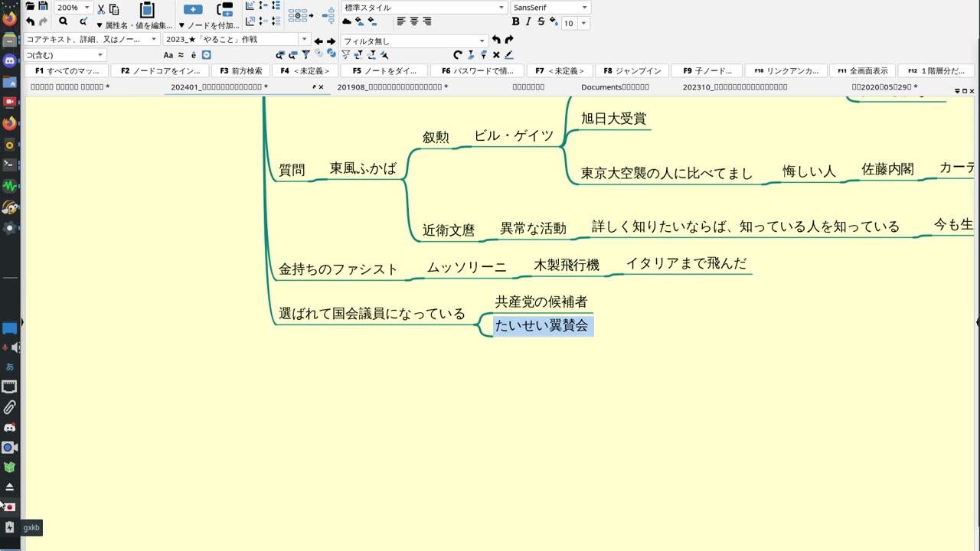Switch to the 202401_ map tab
This screenshot has height=551, width=980.
click(219, 87)
